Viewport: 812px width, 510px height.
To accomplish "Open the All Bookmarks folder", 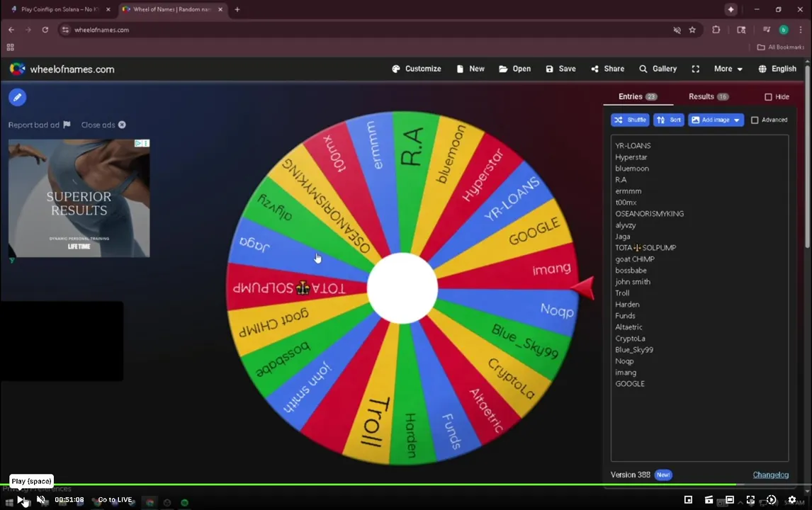I will pyautogui.click(x=781, y=47).
